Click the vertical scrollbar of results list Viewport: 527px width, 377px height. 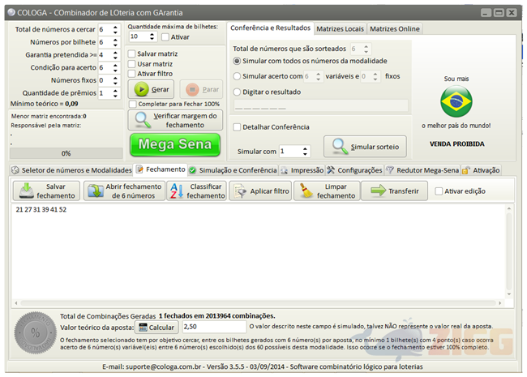pos(509,251)
